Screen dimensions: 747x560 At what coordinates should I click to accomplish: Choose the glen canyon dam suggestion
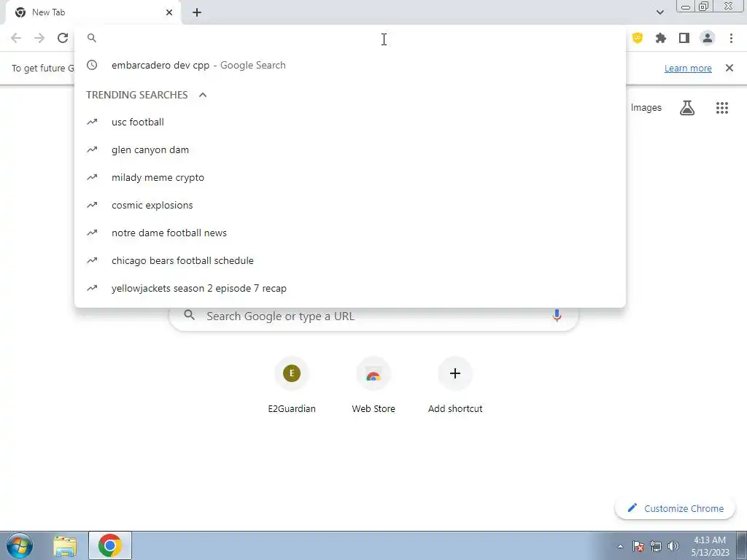coord(350,149)
